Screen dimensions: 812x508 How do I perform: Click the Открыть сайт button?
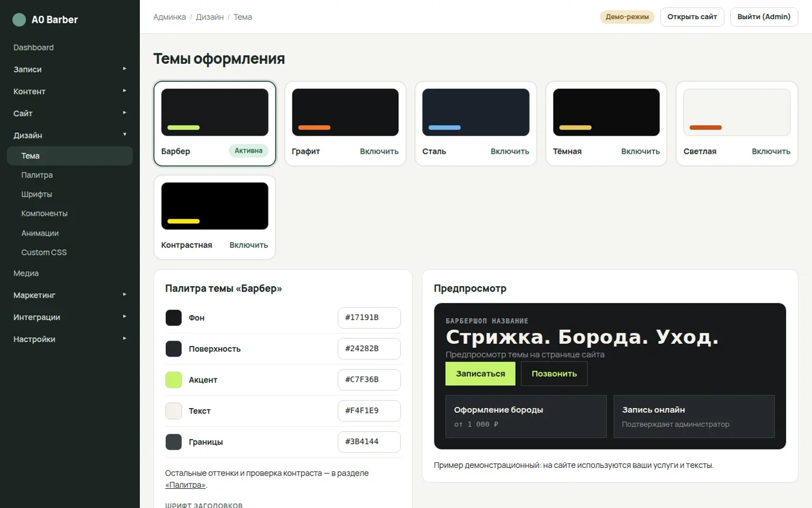[692, 17]
